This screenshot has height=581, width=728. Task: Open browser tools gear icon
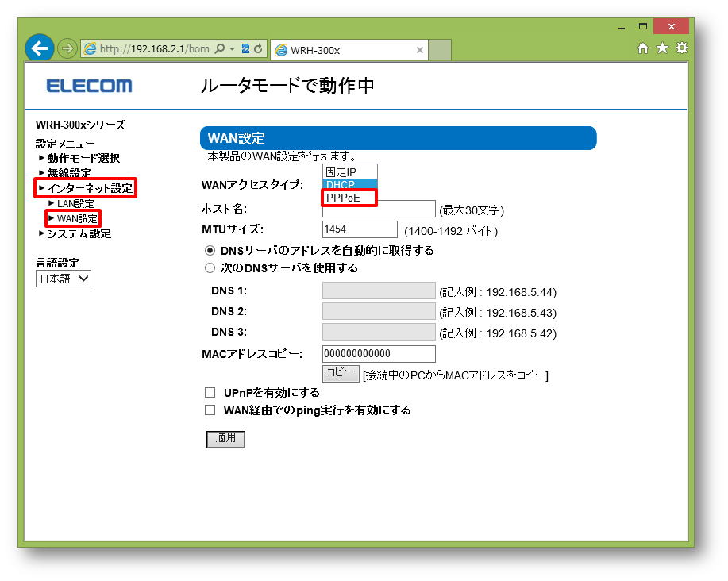(681, 48)
